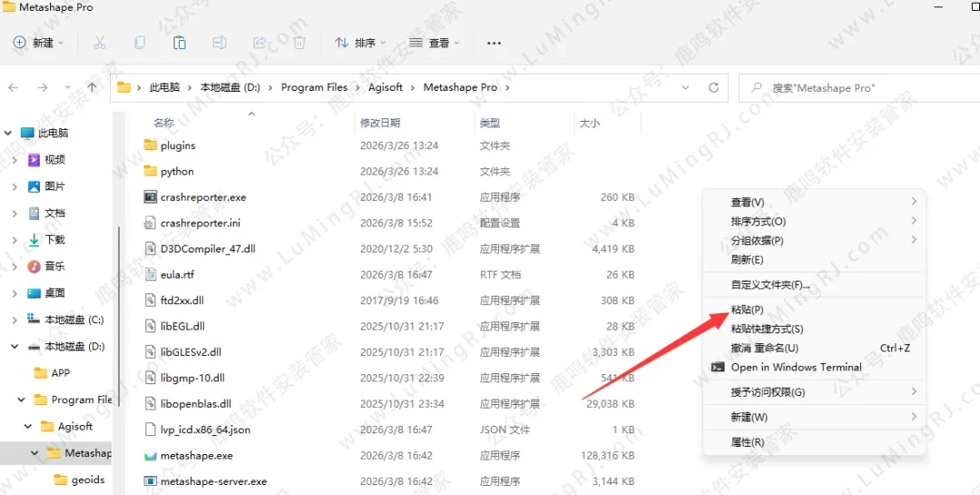Open the 查看 view dropdown in toolbar
Screen dimensions: 980x495
[434, 43]
